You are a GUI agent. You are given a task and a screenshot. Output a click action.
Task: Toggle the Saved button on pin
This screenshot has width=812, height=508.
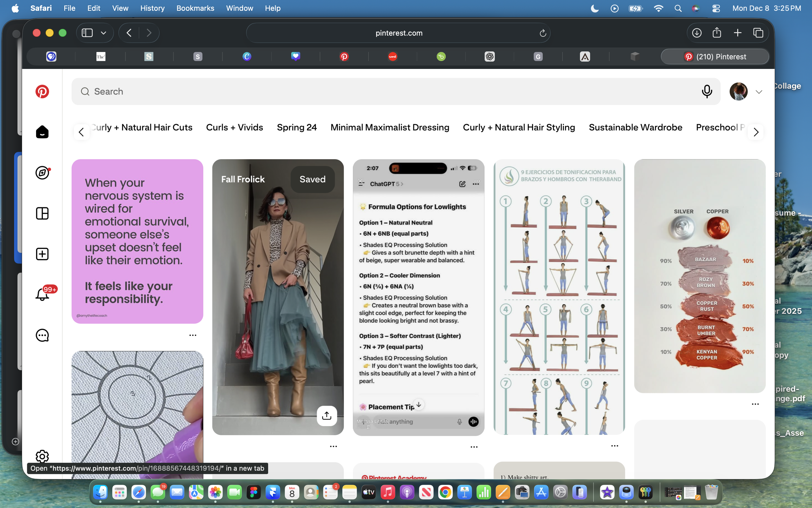pyautogui.click(x=312, y=179)
